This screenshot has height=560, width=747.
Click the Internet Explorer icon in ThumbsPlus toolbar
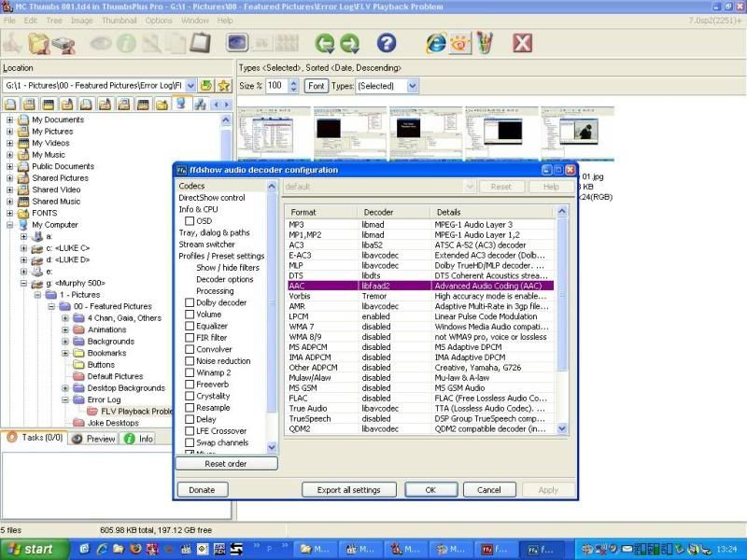tap(436, 43)
